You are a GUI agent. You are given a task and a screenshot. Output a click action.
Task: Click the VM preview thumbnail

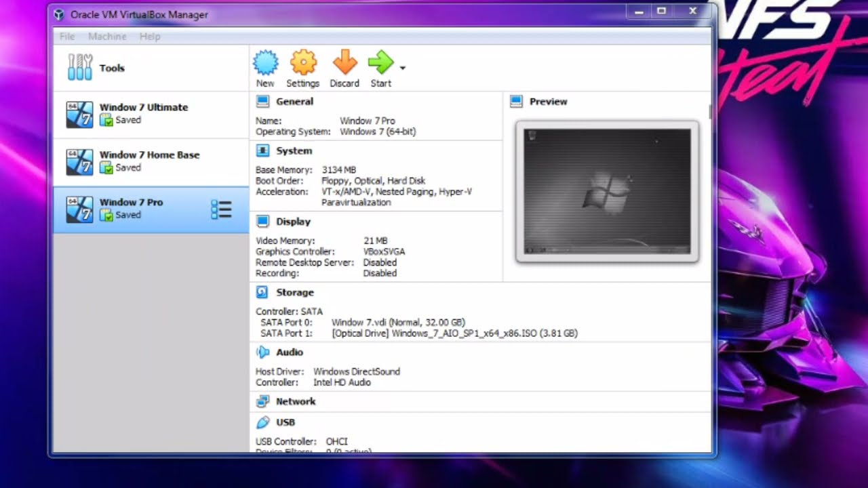point(607,192)
